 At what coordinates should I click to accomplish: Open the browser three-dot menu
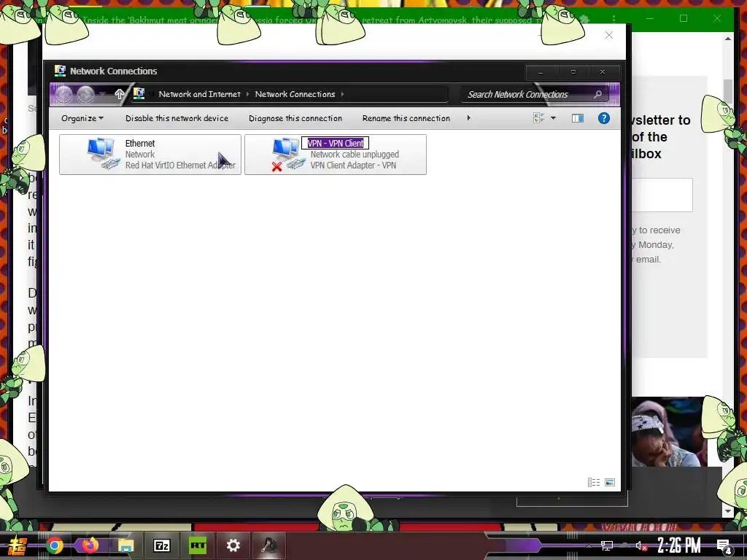click(x=614, y=18)
